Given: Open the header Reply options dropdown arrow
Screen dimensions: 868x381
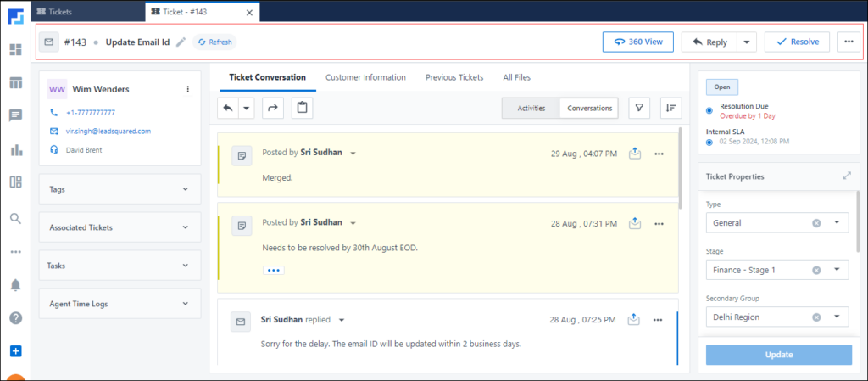Looking at the screenshot, I should [746, 42].
